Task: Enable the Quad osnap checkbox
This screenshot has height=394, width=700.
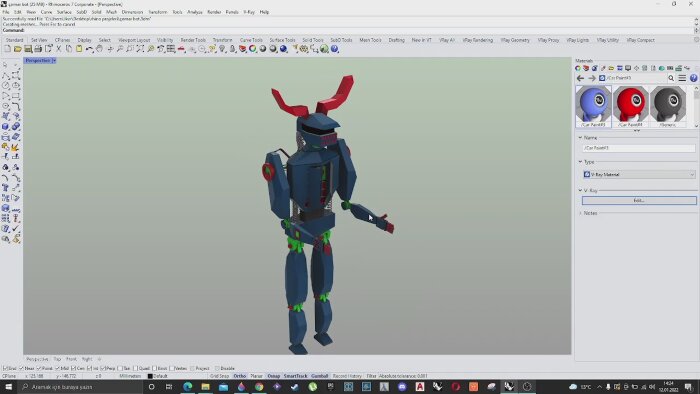Action: point(135,368)
